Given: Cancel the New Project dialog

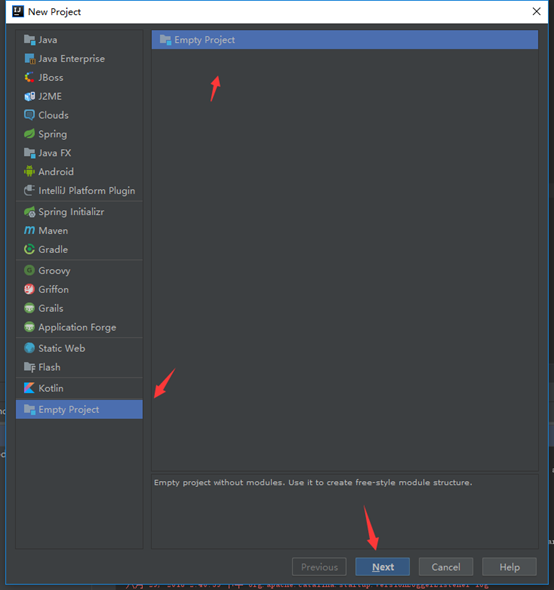Looking at the screenshot, I should coord(446,567).
